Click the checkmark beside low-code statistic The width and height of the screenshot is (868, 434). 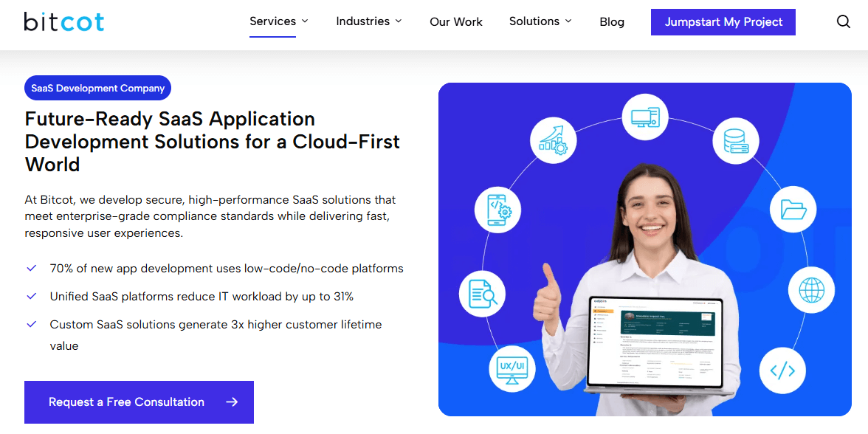coord(31,268)
